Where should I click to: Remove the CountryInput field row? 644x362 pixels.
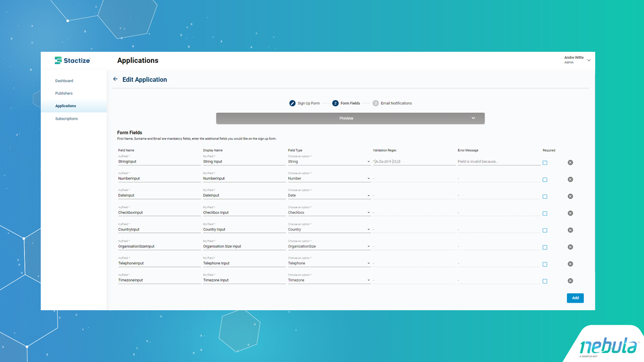click(x=570, y=230)
